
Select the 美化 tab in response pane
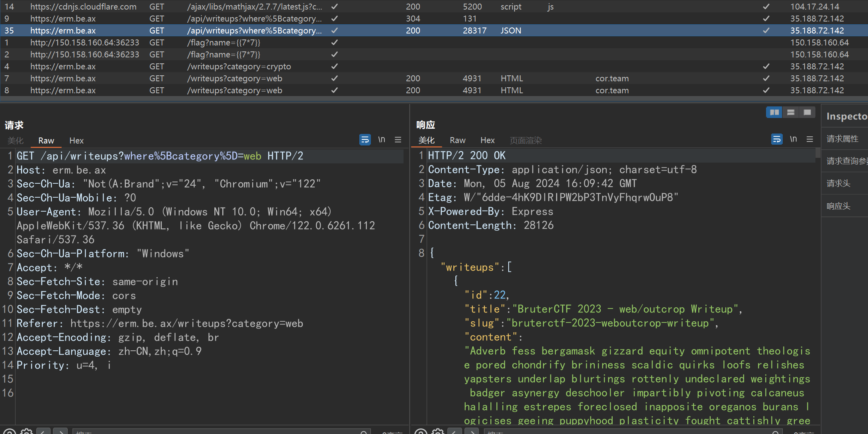(x=427, y=140)
